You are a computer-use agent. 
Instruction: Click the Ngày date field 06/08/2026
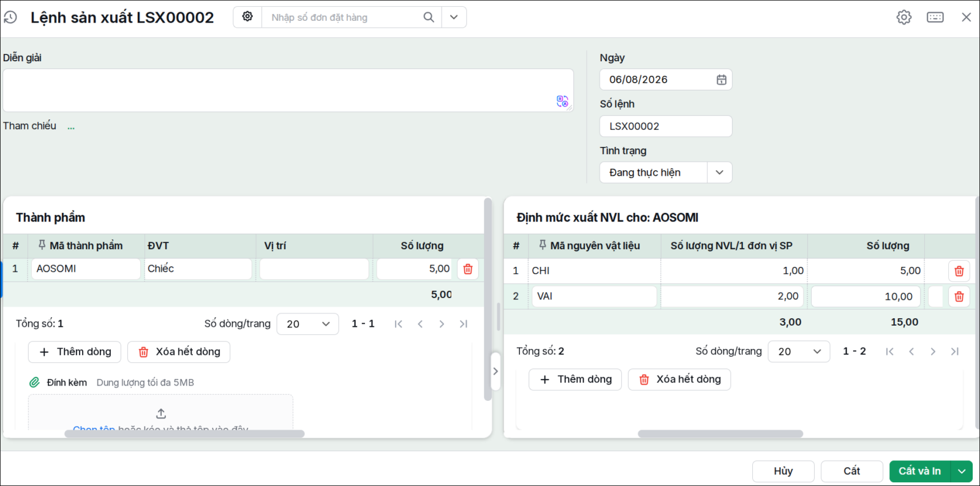tap(666, 80)
